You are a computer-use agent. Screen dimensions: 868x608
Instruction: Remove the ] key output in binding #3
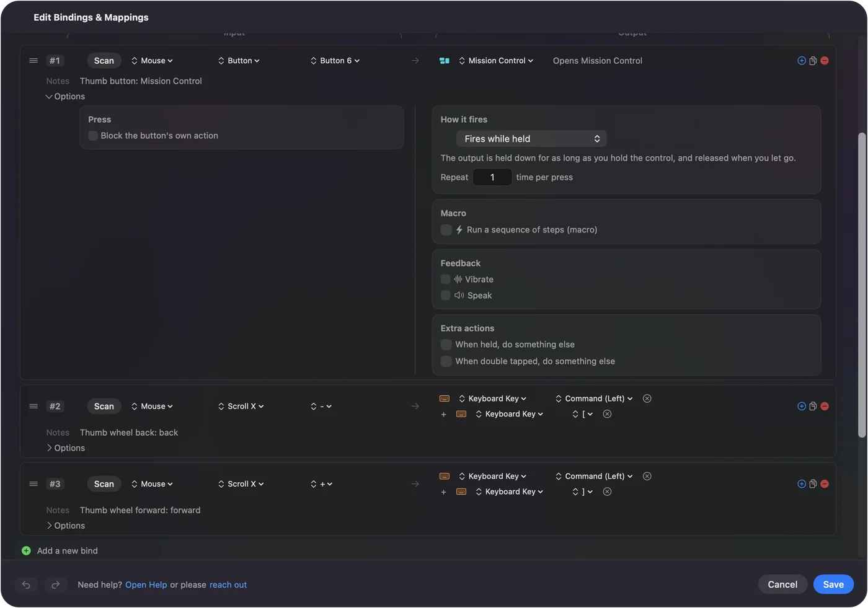[608, 491]
